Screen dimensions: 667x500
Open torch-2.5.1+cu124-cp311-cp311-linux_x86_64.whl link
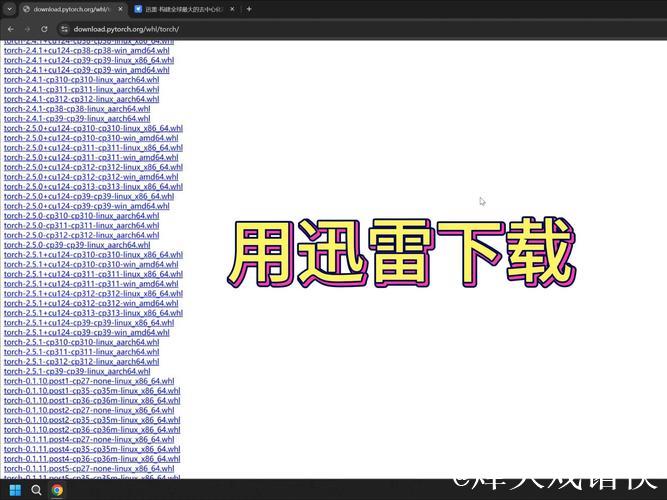(94, 274)
